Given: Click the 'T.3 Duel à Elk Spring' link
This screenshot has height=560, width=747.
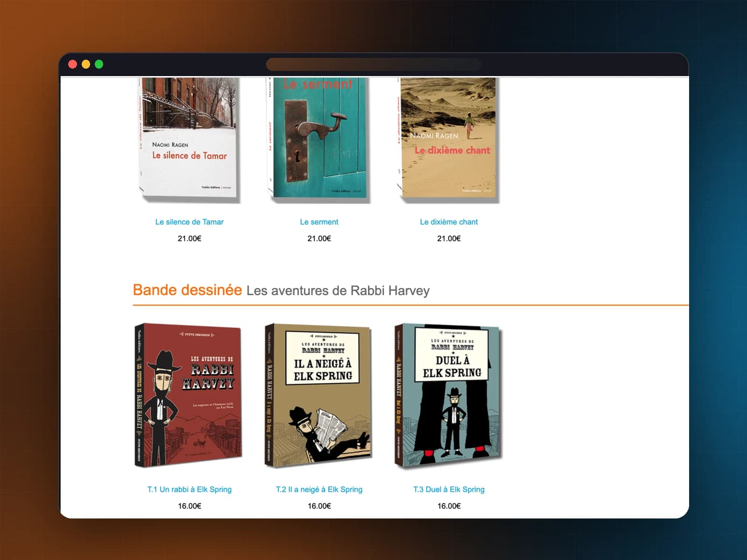Looking at the screenshot, I should point(449,490).
